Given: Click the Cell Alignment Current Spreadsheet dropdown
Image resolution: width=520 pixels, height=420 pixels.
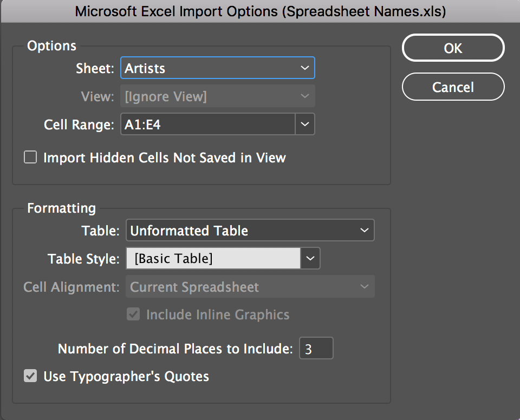Looking at the screenshot, I should 250,287.
